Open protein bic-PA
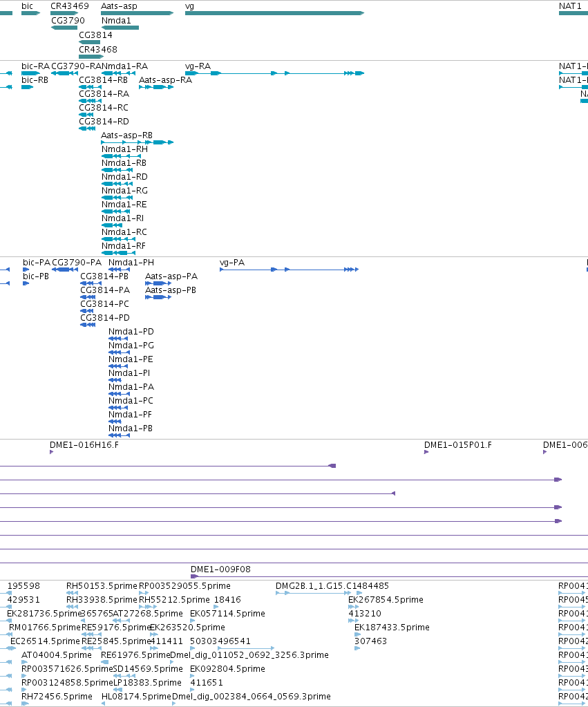The width and height of the screenshot is (588, 707). pos(37,263)
